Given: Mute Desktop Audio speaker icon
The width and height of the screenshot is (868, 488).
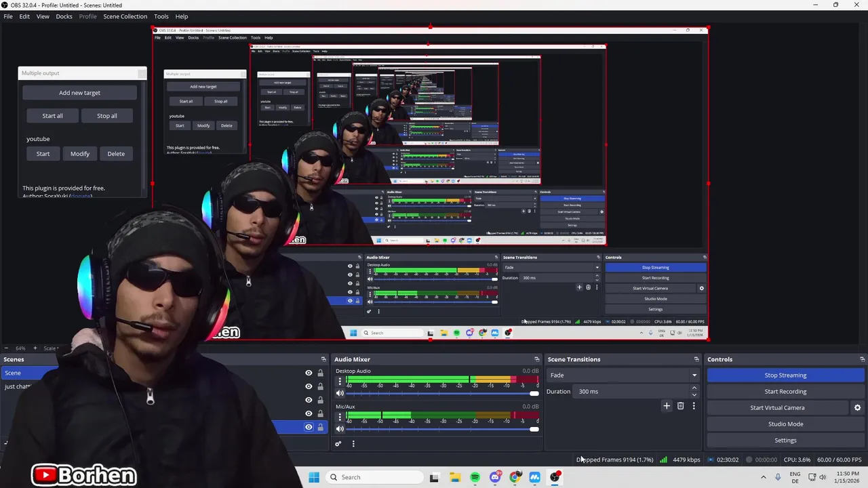Looking at the screenshot, I should coord(340,393).
